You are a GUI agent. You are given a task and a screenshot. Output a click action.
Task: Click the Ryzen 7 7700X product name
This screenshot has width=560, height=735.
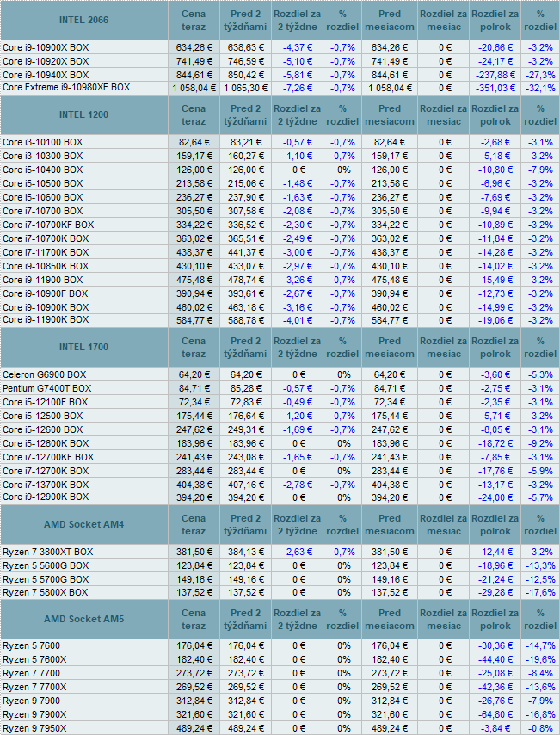click(34, 687)
